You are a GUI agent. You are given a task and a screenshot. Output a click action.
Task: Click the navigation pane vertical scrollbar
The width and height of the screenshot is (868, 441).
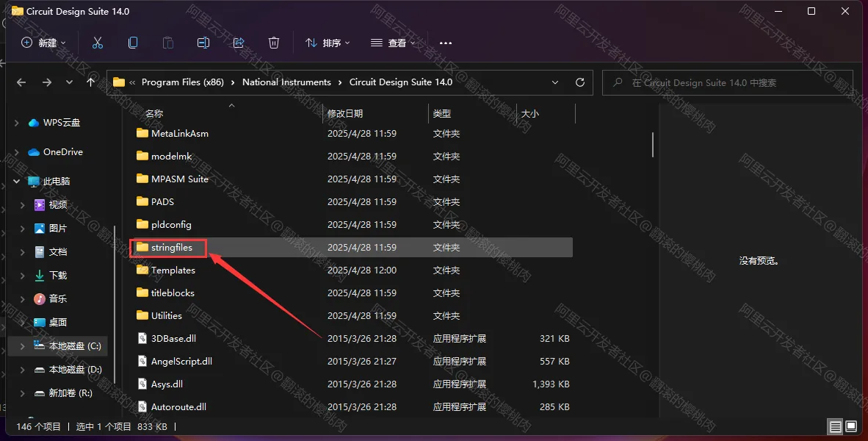(x=115, y=304)
